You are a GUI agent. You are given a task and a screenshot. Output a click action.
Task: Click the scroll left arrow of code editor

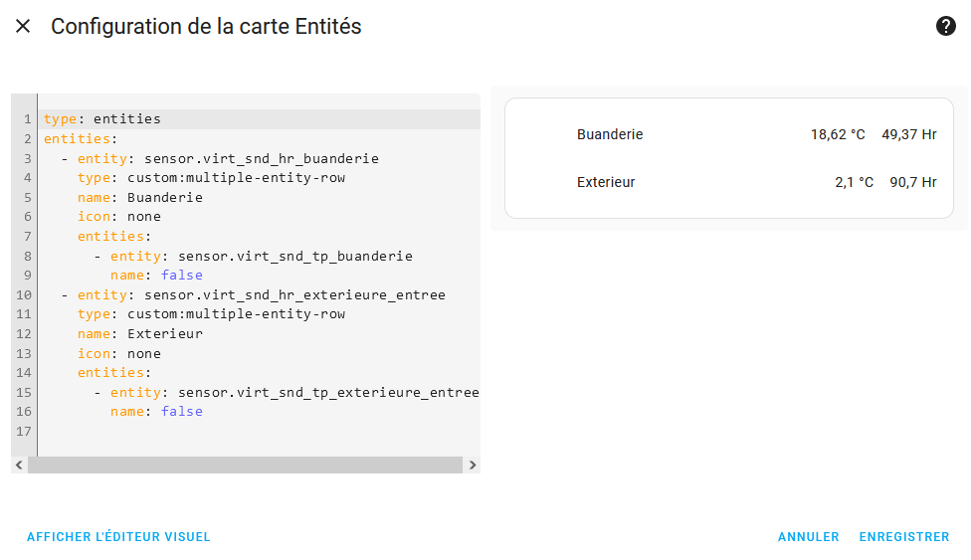pos(19,466)
